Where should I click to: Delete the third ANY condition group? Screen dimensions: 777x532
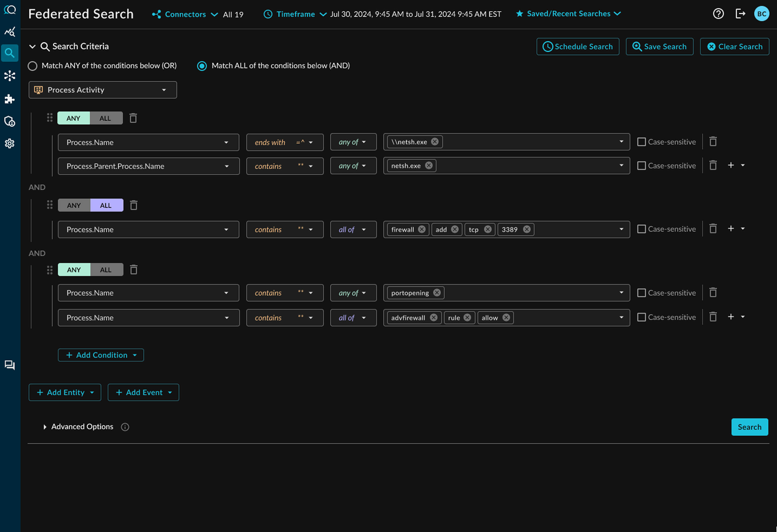134,270
